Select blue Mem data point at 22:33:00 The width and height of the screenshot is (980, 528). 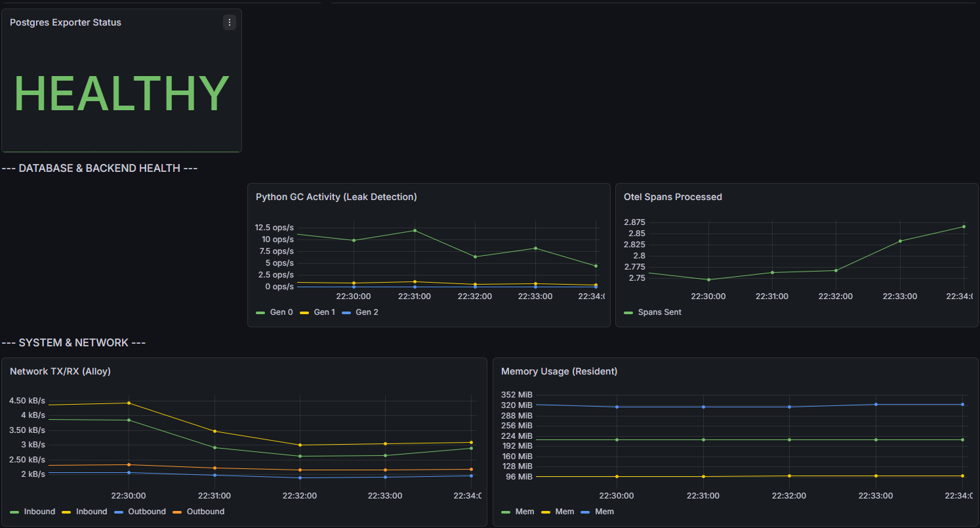(x=876, y=404)
